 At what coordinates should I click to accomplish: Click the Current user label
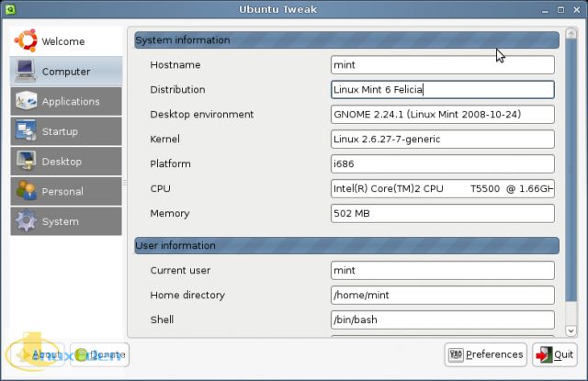tap(180, 270)
